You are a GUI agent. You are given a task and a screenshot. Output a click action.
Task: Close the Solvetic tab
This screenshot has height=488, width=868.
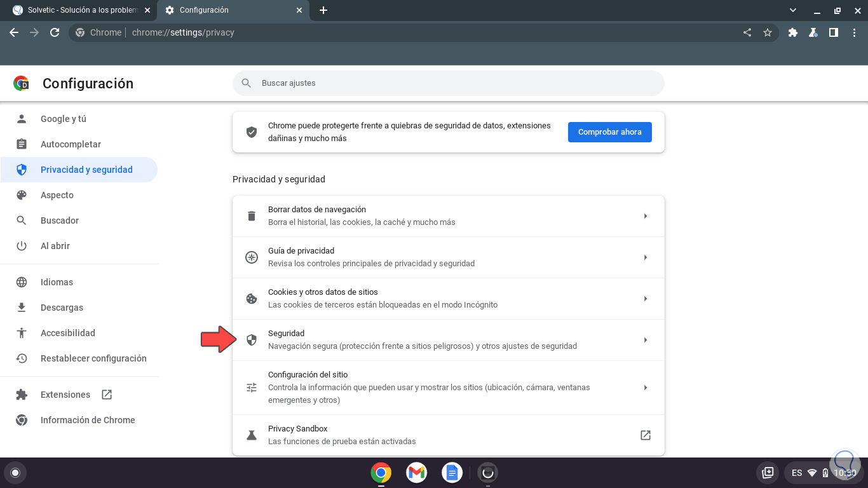[x=147, y=10]
